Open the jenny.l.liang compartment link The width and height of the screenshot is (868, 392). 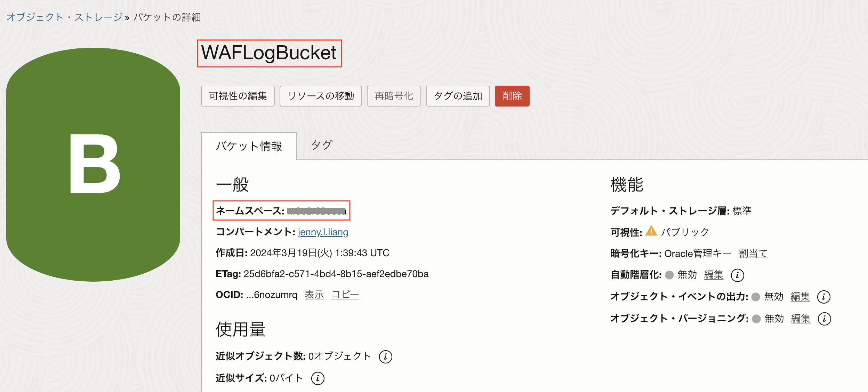(323, 232)
